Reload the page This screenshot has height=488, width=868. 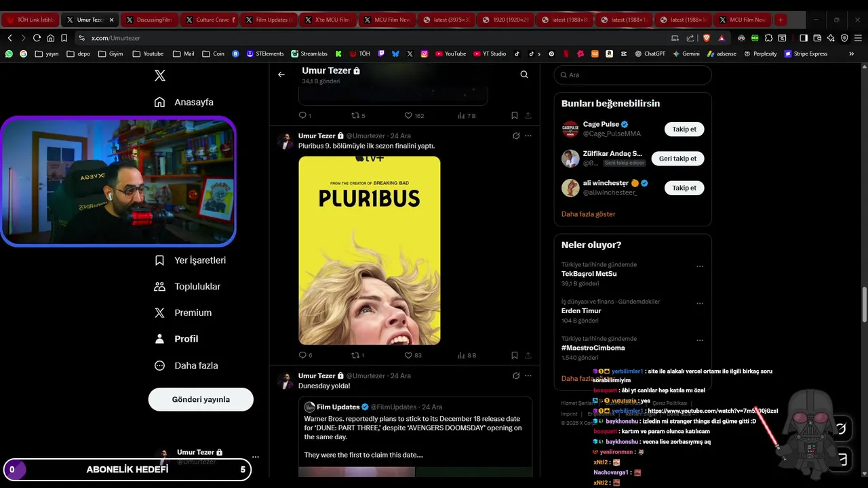[x=37, y=38]
